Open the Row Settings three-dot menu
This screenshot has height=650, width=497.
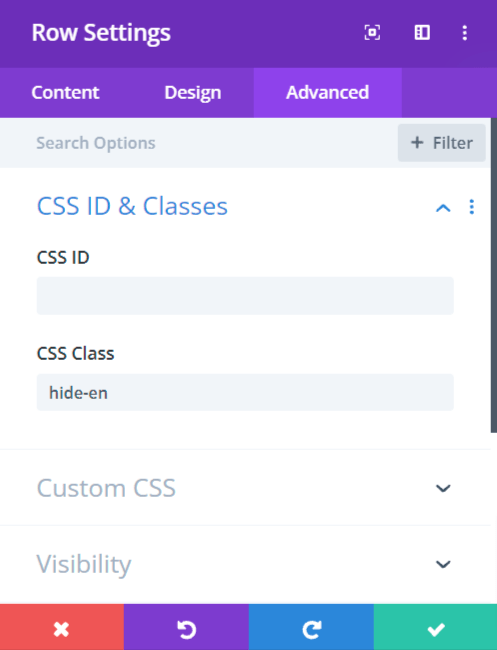coord(465,33)
